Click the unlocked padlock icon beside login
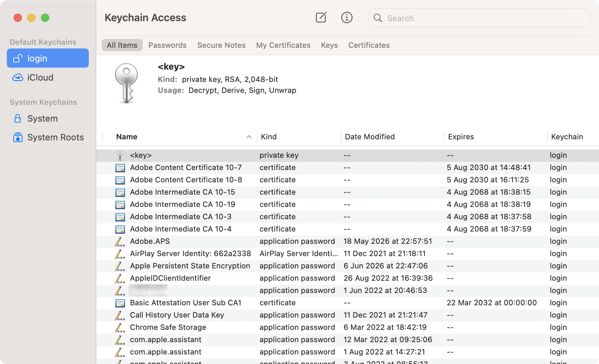599x364 pixels. [18, 58]
